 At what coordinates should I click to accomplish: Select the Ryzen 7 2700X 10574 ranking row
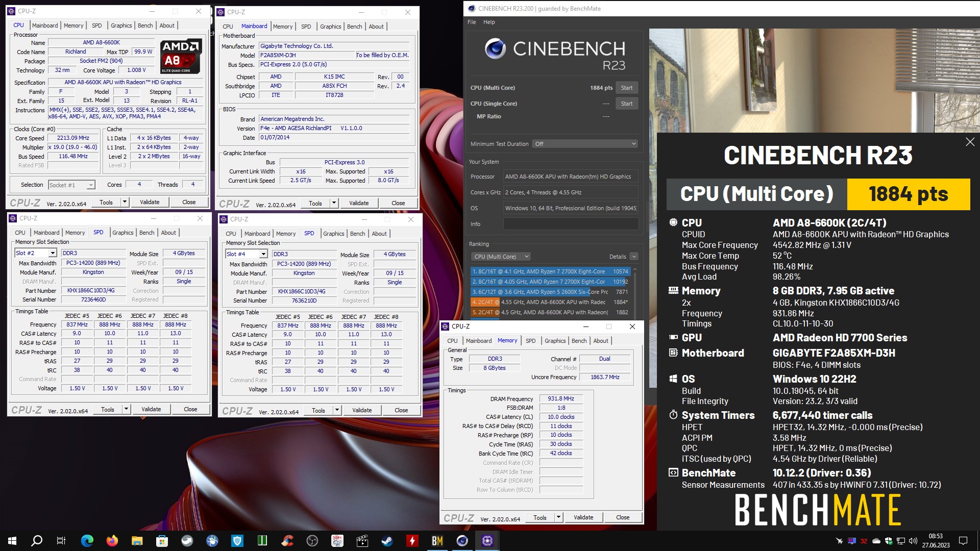coord(550,271)
